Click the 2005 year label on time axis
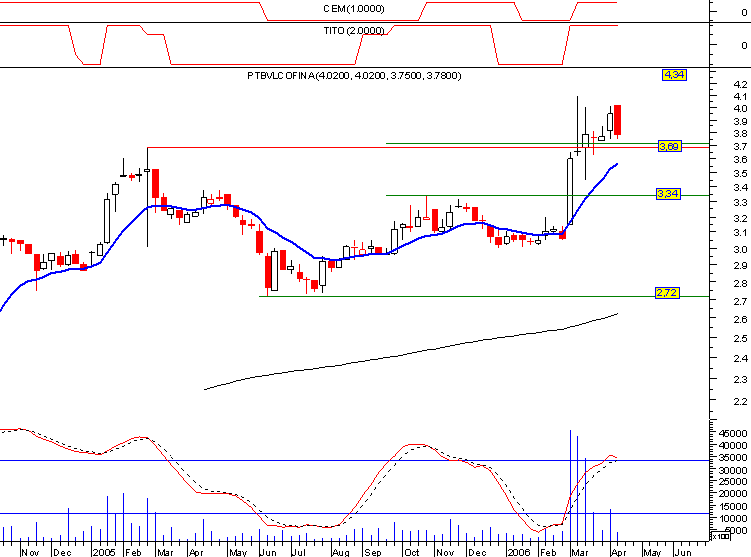 point(104,552)
